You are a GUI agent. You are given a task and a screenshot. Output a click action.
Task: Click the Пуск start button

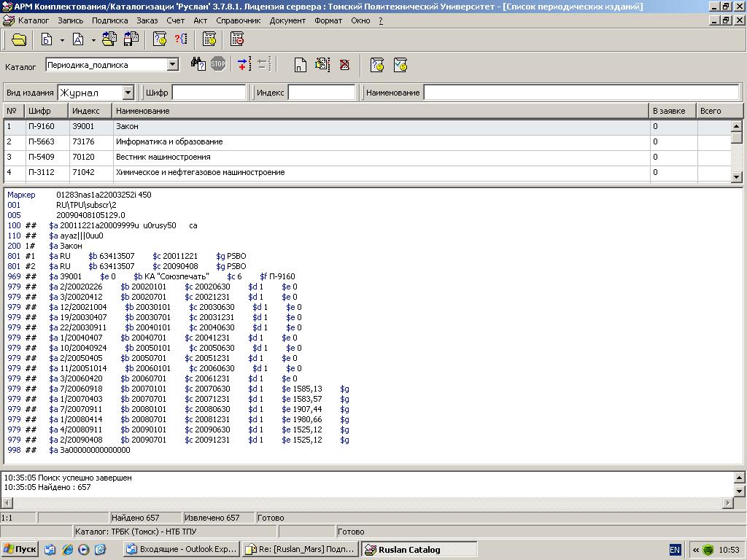pos(20,549)
